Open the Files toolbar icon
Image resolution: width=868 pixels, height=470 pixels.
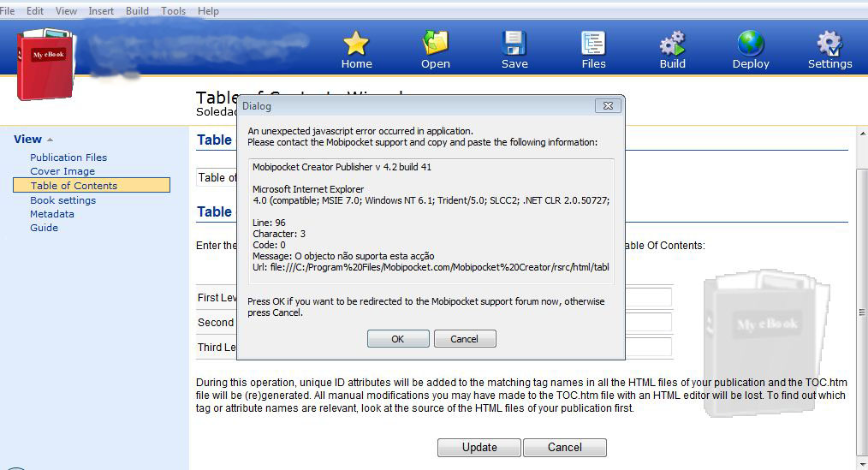593,43
